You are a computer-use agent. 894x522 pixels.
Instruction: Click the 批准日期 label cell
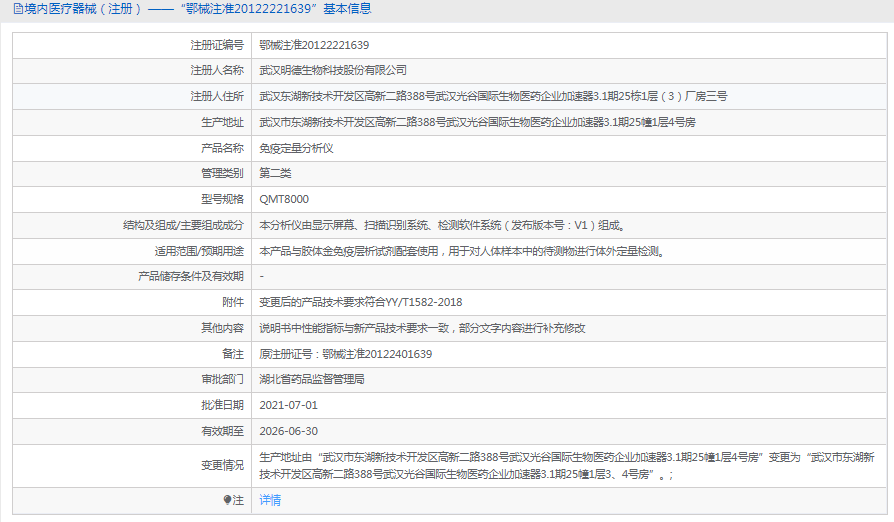[x=132, y=405]
